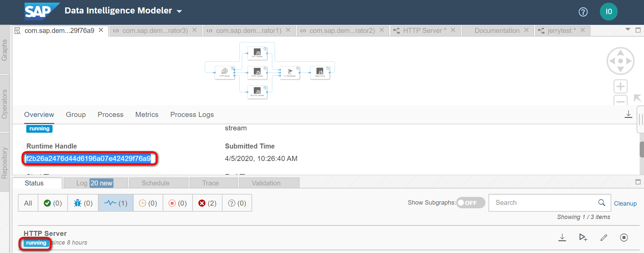Filter by completed graphs green check (0)
Screen dimensions: 644x253
pyautogui.click(x=53, y=203)
